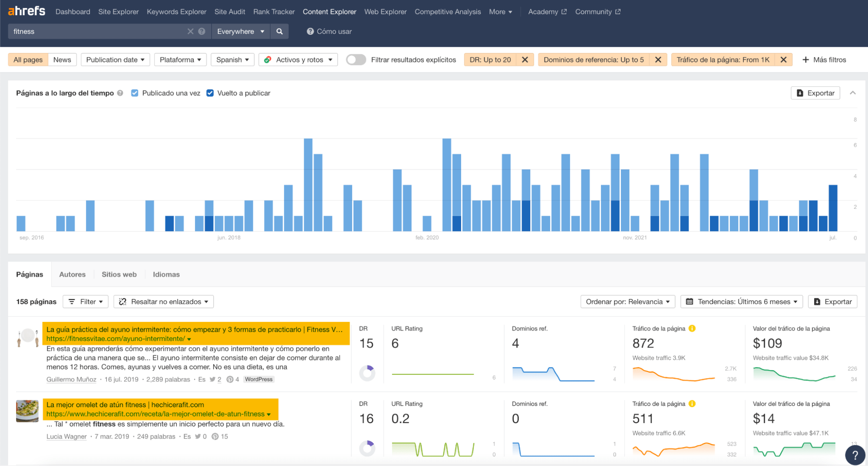Click the broken-link icon in Resaltar no enlazados
This screenshot has width=868, height=466.
click(123, 301)
